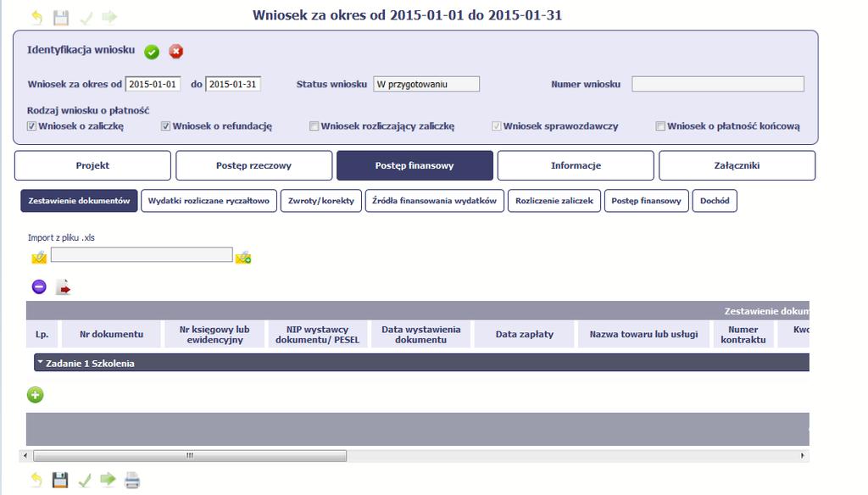Click the Numer kontraktu column header
Viewport: 868px width, 495px height.
click(x=743, y=334)
